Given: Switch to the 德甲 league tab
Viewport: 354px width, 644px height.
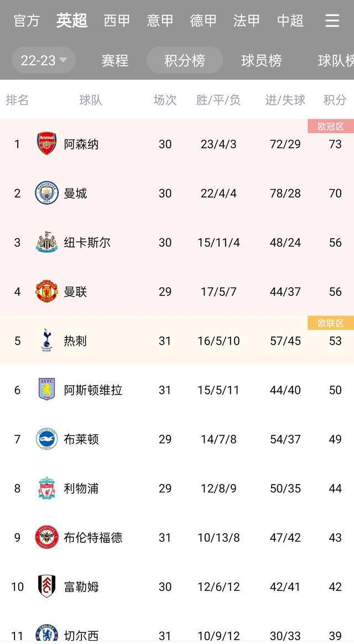Looking at the screenshot, I should coord(204,20).
